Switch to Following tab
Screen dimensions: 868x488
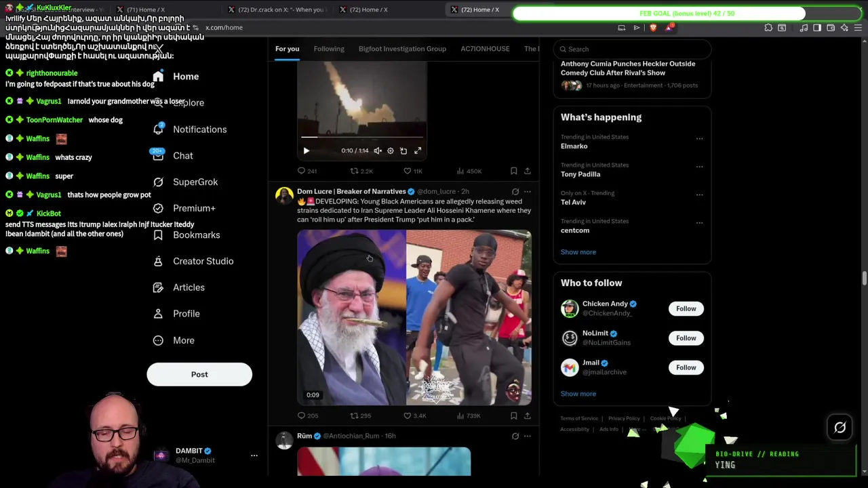pos(329,49)
